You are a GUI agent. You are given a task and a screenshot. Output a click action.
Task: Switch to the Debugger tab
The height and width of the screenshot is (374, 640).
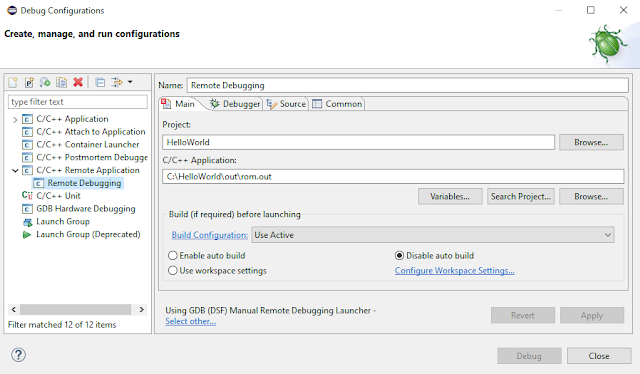235,104
